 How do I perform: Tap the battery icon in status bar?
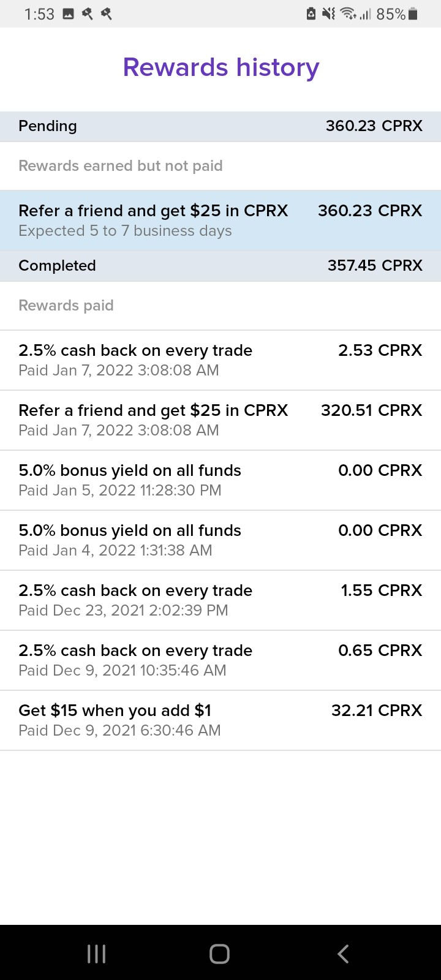point(413,14)
